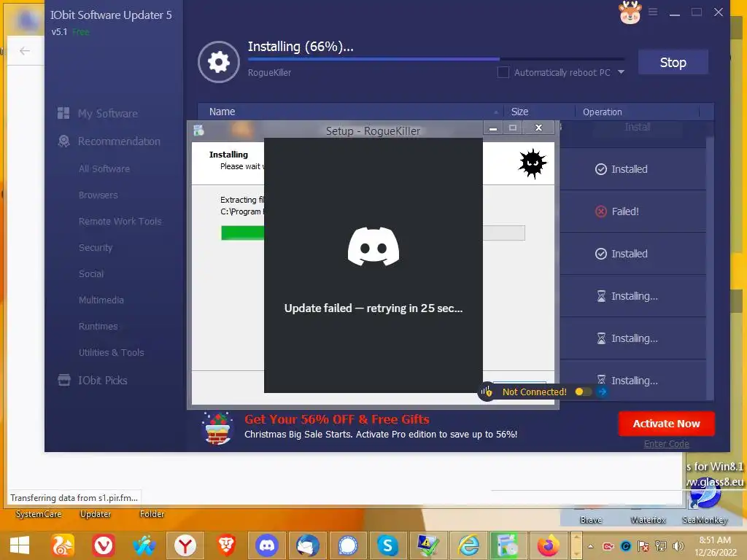Click the RogueKiller virus logo in setup
Image resolution: width=747 pixels, height=560 pixels.
[x=533, y=163]
